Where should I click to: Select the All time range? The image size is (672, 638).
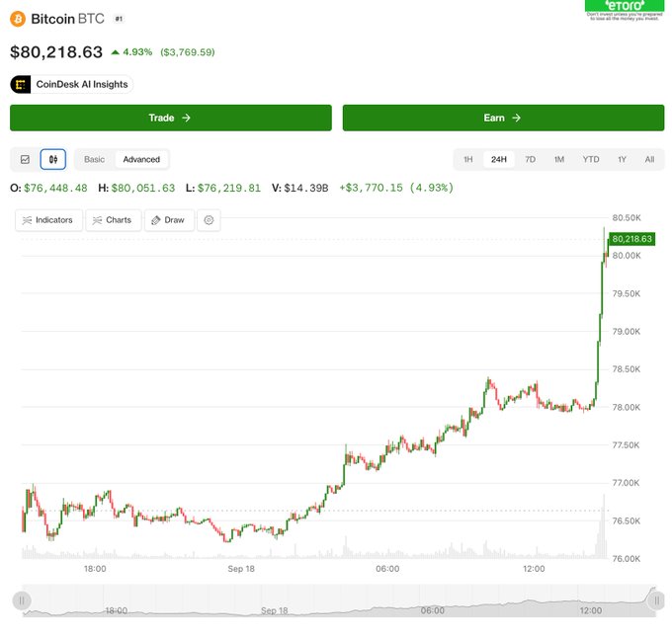point(649,159)
